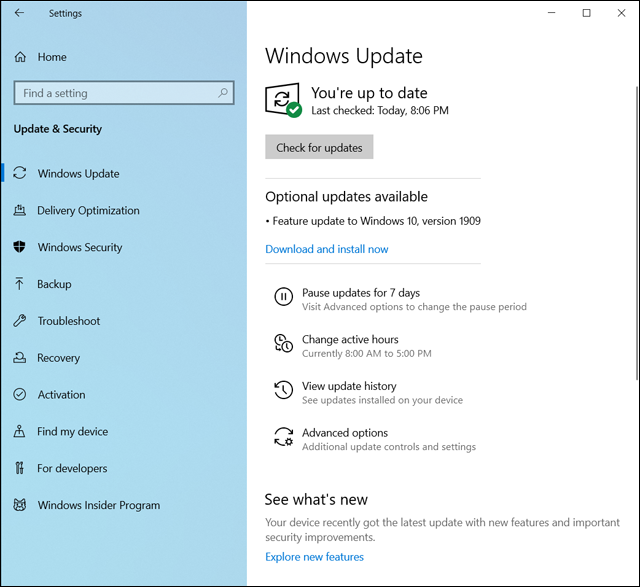Click the Troubleshoot wrench icon
Image resolution: width=640 pixels, height=587 pixels.
point(20,320)
